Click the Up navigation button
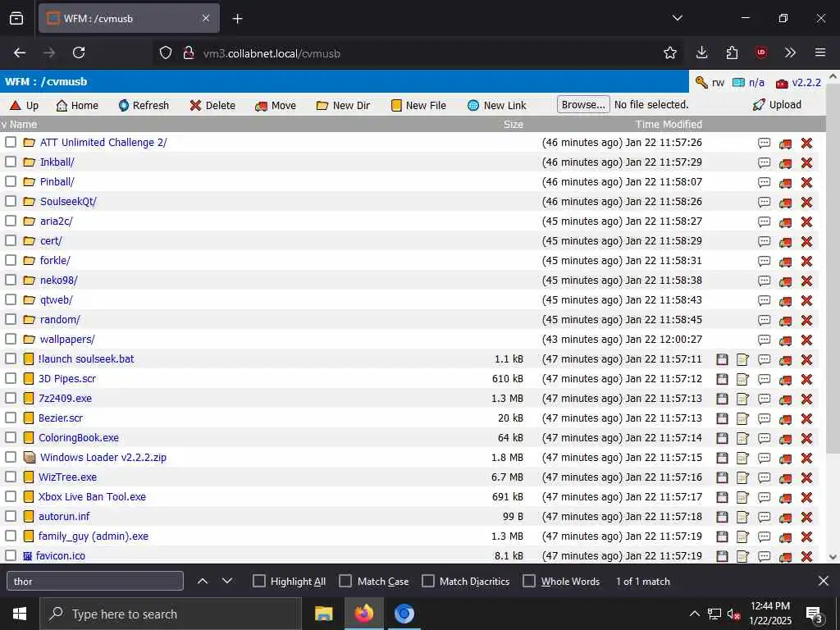The height and width of the screenshot is (630, 840). pyautogui.click(x=24, y=106)
